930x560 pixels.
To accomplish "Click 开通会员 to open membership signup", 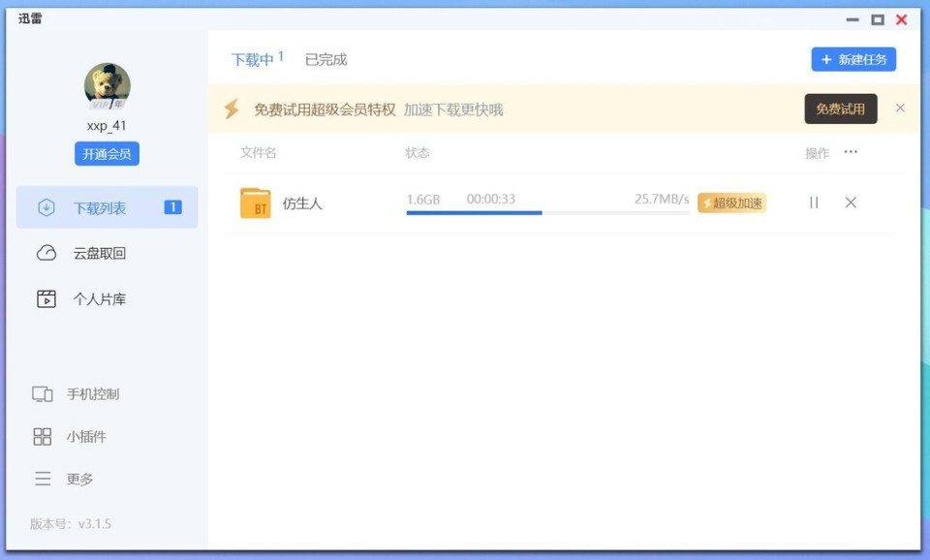I will [x=106, y=153].
